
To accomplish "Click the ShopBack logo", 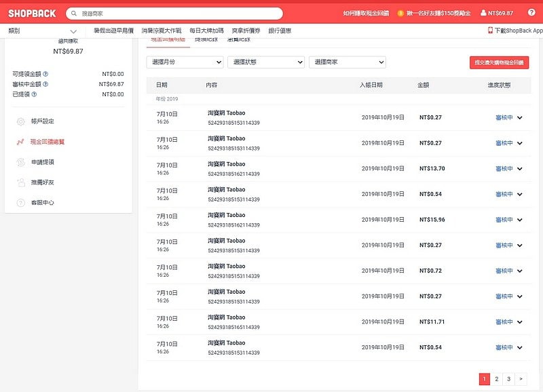I will tap(32, 14).
